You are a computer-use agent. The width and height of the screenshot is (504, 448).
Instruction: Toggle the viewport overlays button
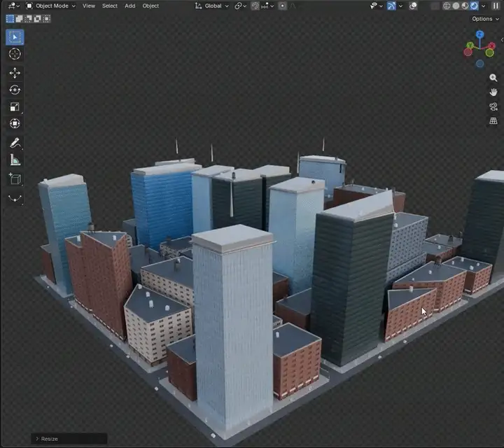(413, 6)
